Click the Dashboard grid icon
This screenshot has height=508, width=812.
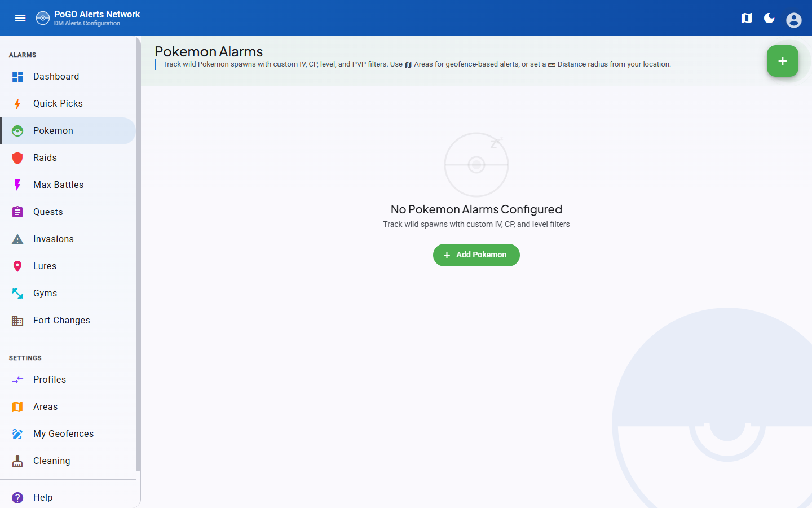click(x=17, y=77)
